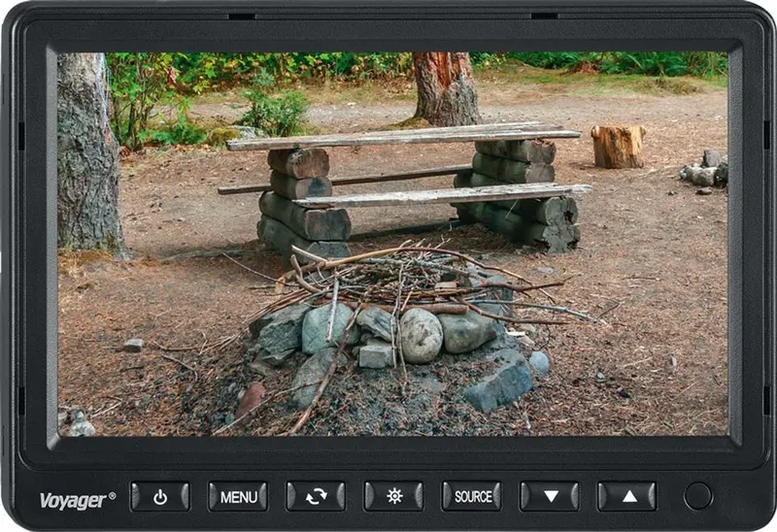Click the rock pile at the right edge

point(705,170)
